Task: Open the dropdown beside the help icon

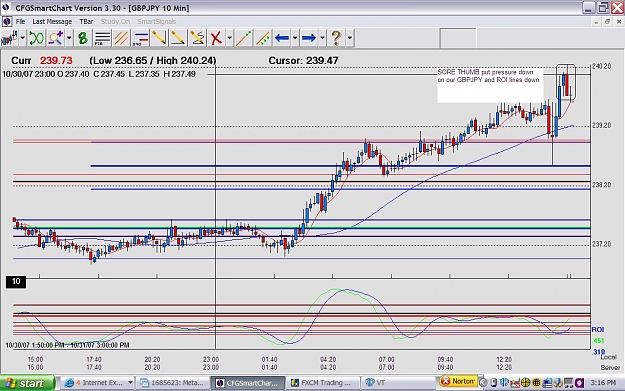Action: tap(350, 38)
